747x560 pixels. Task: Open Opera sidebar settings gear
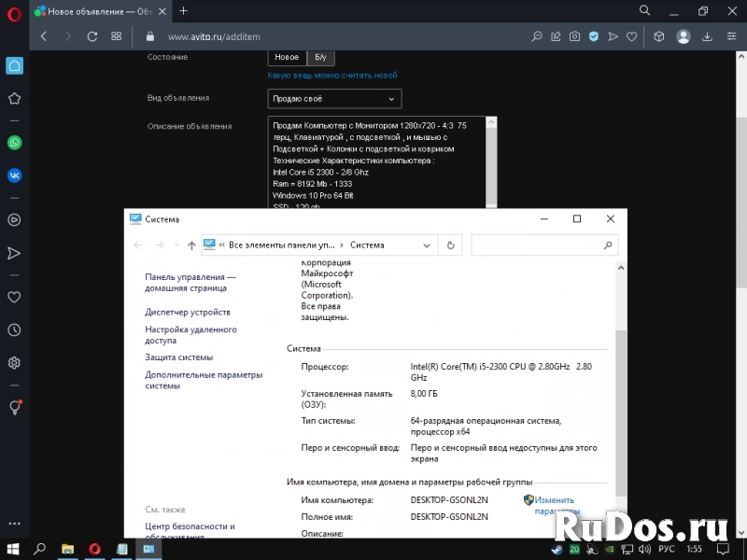[14, 363]
